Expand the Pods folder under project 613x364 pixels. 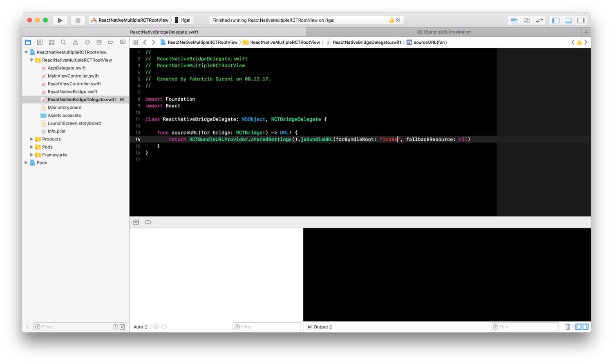click(x=31, y=147)
